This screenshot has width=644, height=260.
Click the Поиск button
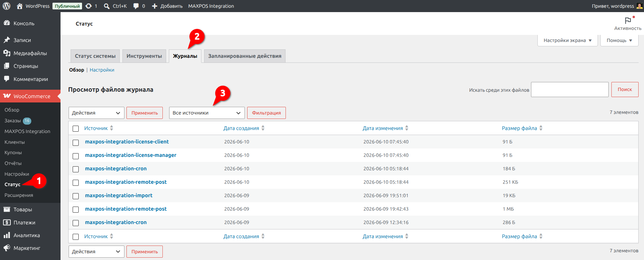[x=625, y=90]
